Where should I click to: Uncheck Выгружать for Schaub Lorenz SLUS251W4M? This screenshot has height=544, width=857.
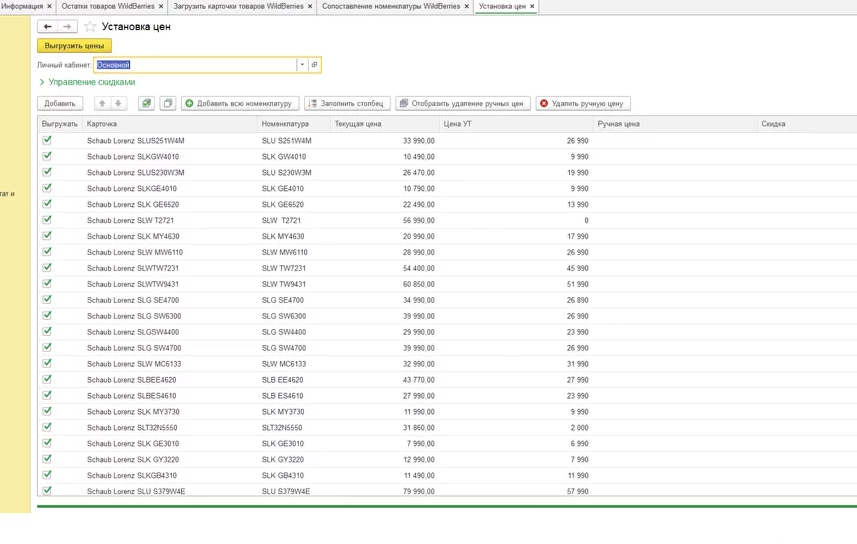pos(47,140)
